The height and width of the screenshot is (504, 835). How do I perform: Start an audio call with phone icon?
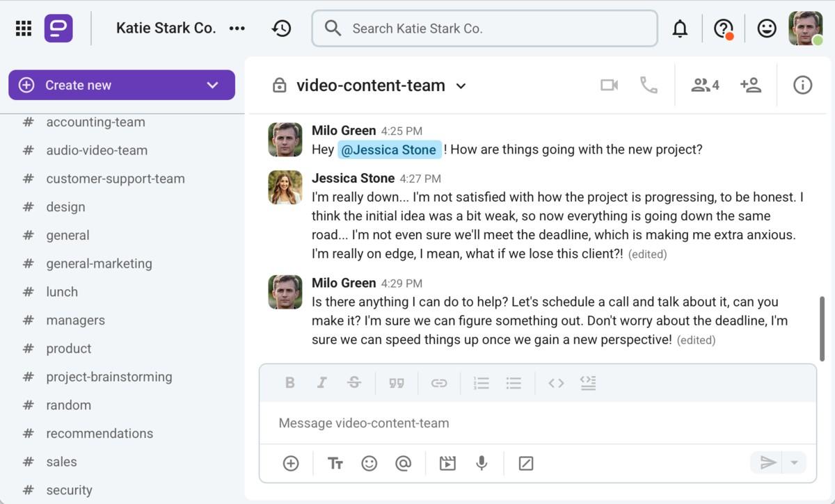point(649,86)
